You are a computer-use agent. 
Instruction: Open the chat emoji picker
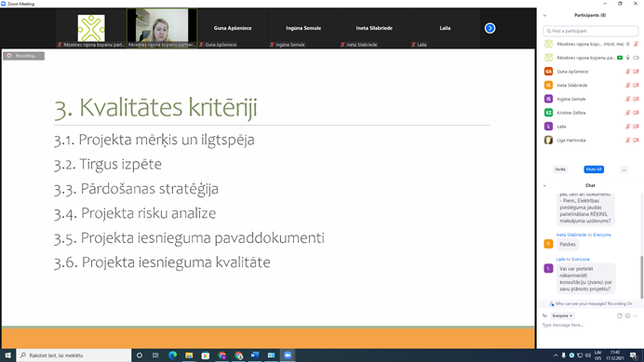(x=627, y=315)
